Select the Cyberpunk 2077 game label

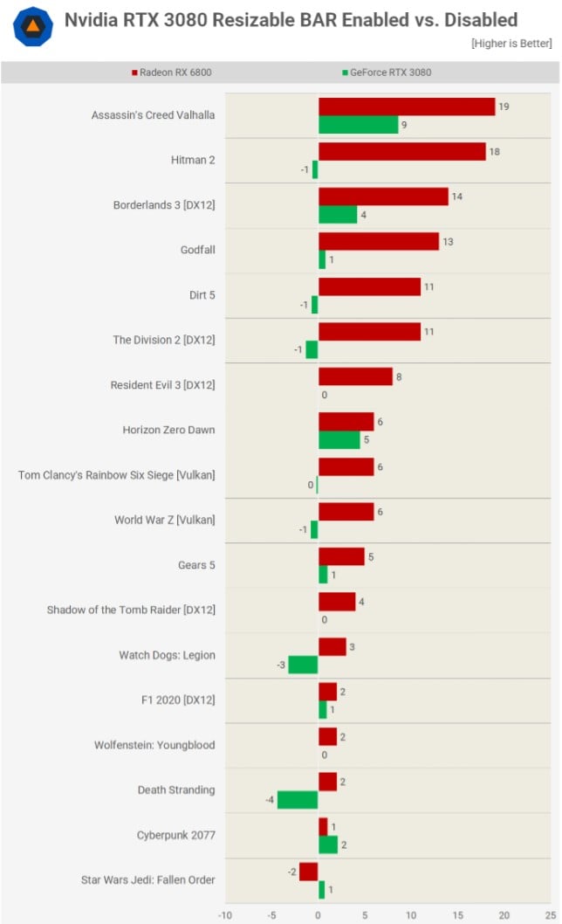(x=175, y=835)
